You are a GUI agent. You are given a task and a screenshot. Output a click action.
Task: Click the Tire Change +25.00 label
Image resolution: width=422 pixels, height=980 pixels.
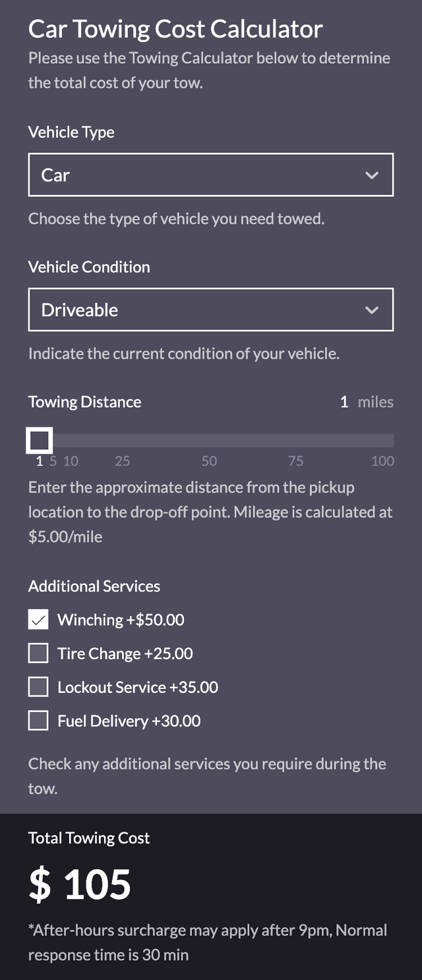point(125,653)
